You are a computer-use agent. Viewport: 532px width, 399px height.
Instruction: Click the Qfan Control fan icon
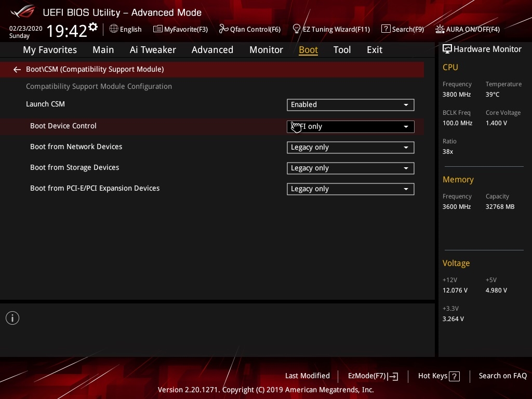click(223, 29)
